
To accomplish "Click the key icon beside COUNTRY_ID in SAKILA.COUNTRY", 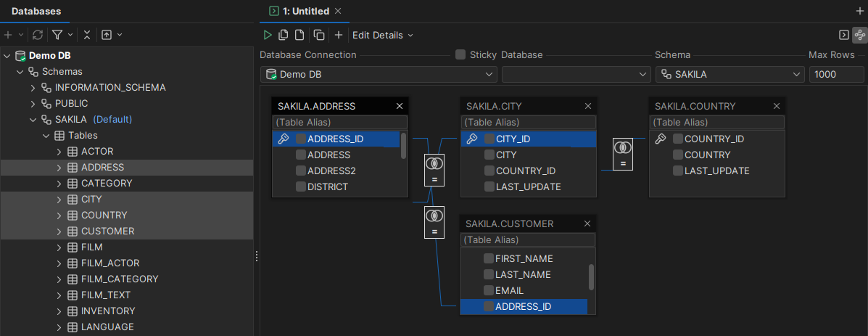I will tap(660, 139).
